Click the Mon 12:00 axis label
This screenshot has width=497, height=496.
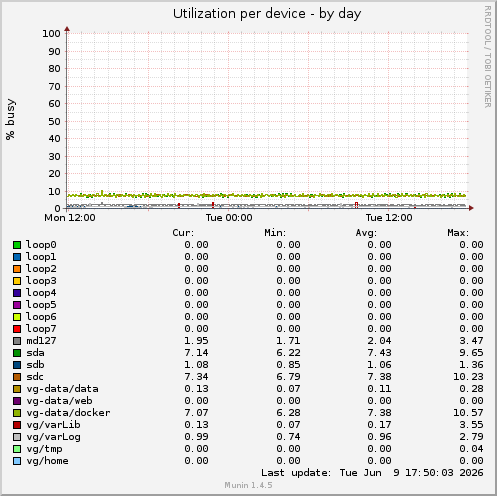tap(70, 218)
